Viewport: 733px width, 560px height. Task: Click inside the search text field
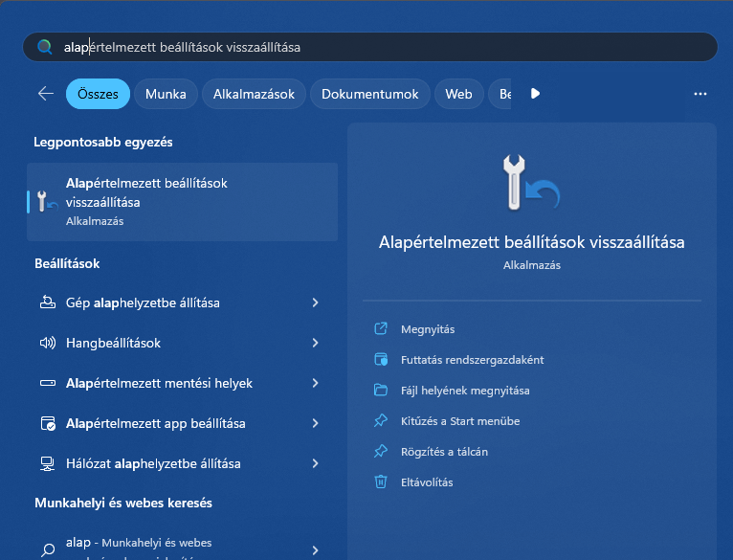pyautogui.click(x=383, y=47)
